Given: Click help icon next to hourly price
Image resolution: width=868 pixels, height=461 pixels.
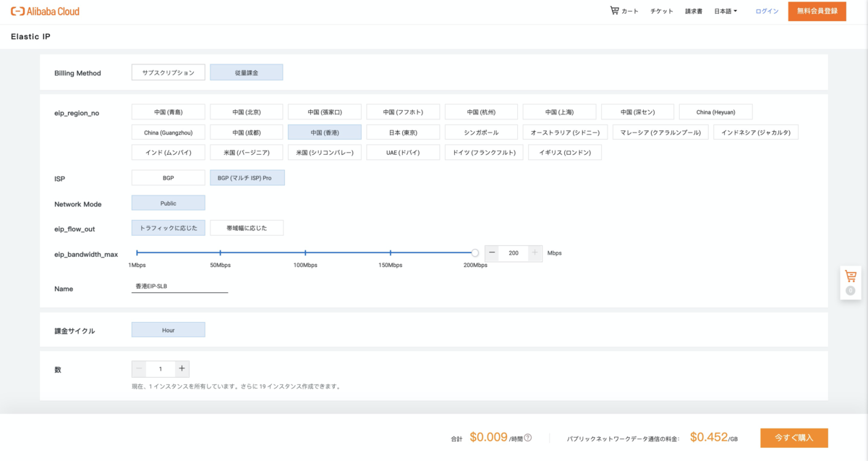Looking at the screenshot, I should [528, 438].
